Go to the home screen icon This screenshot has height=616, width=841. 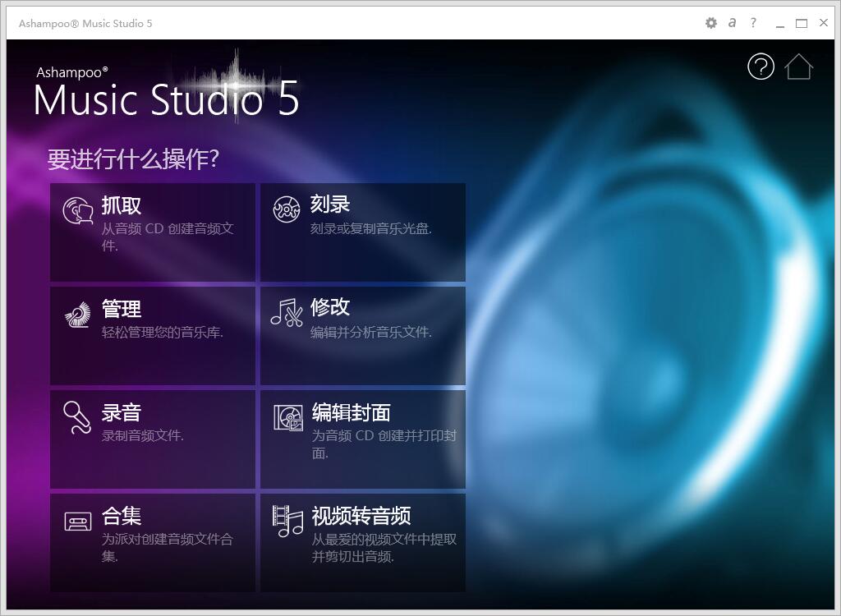coord(798,67)
